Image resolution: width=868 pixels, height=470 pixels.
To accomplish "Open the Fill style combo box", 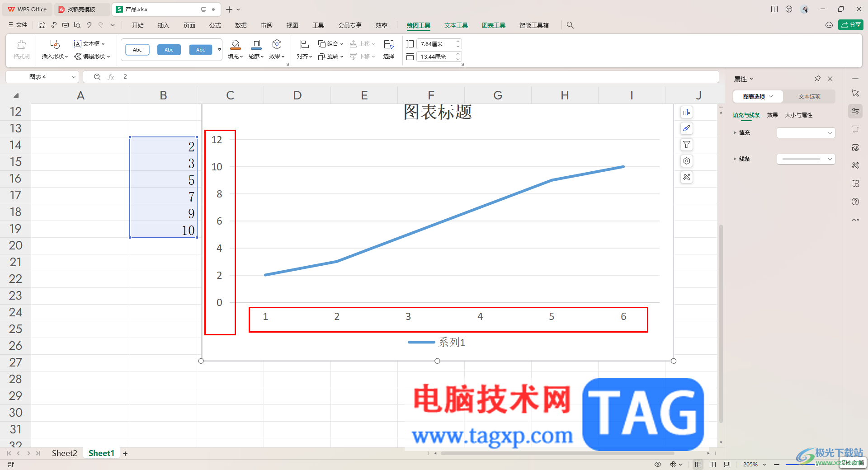I will [806, 133].
